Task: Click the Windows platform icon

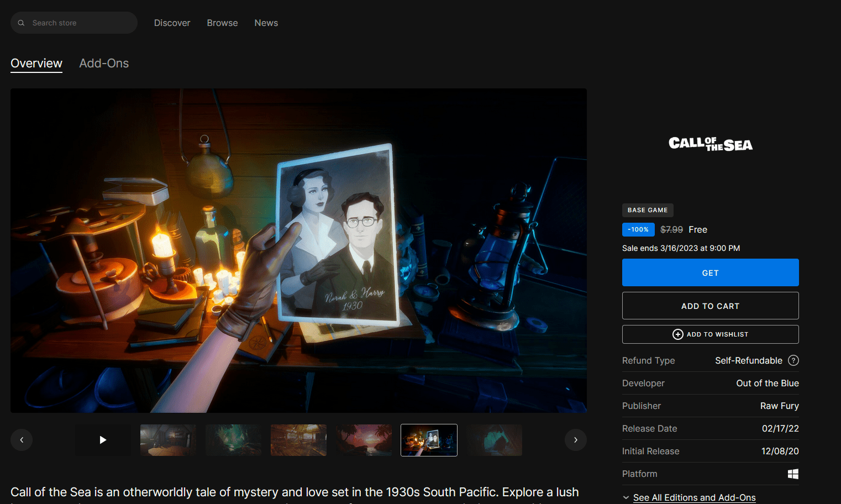Action: pyautogui.click(x=793, y=474)
